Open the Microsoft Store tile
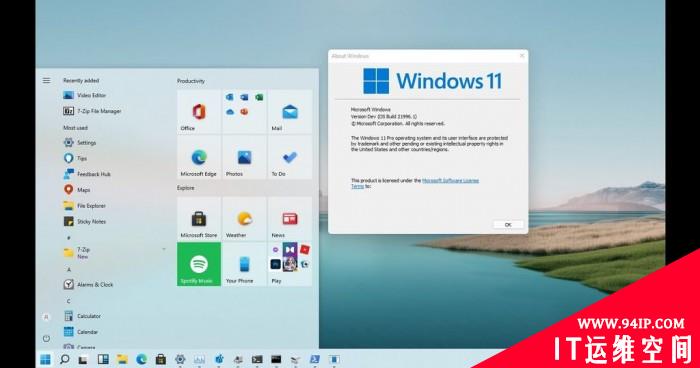700x368 pixels. click(199, 219)
